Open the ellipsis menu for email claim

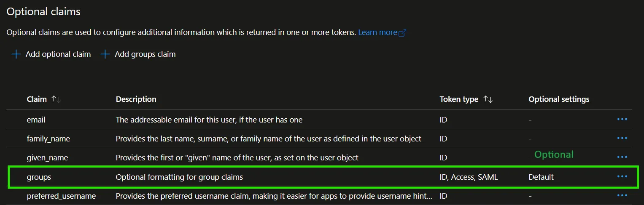pyautogui.click(x=622, y=120)
